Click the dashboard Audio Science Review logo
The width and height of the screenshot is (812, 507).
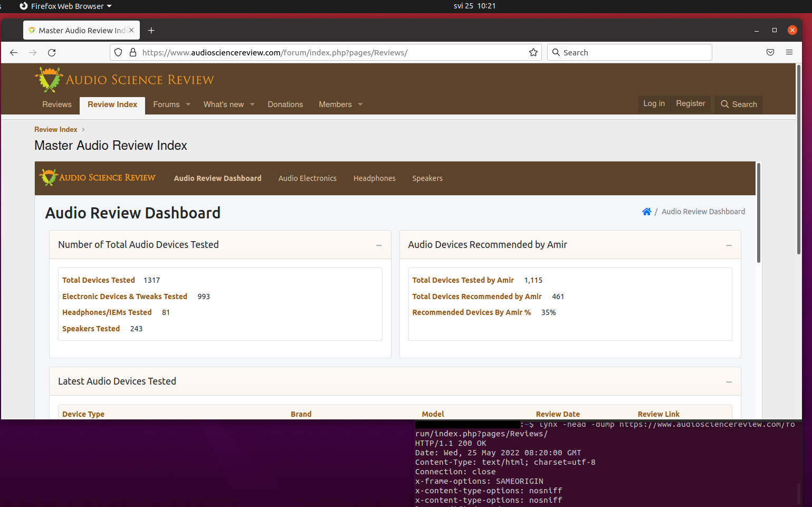[98, 178]
